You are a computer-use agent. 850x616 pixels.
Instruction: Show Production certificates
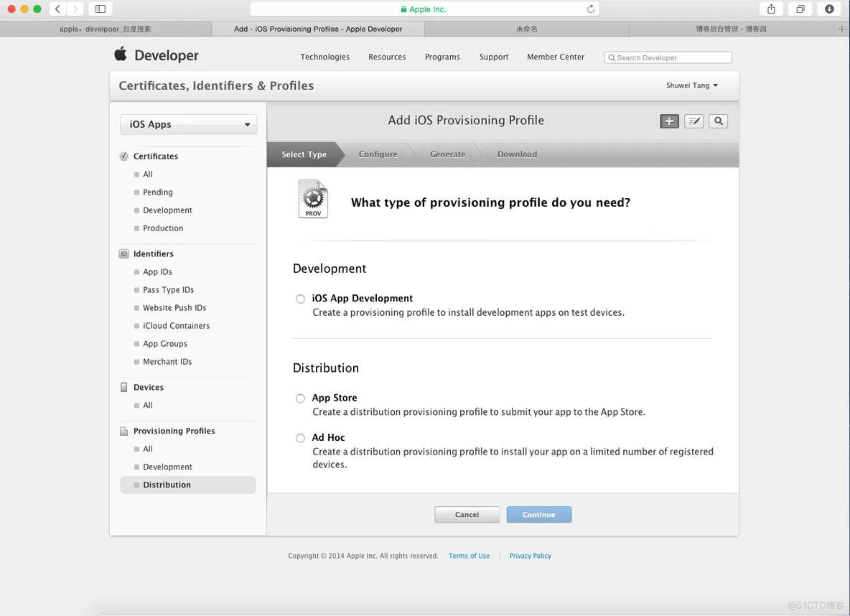[163, 228]
